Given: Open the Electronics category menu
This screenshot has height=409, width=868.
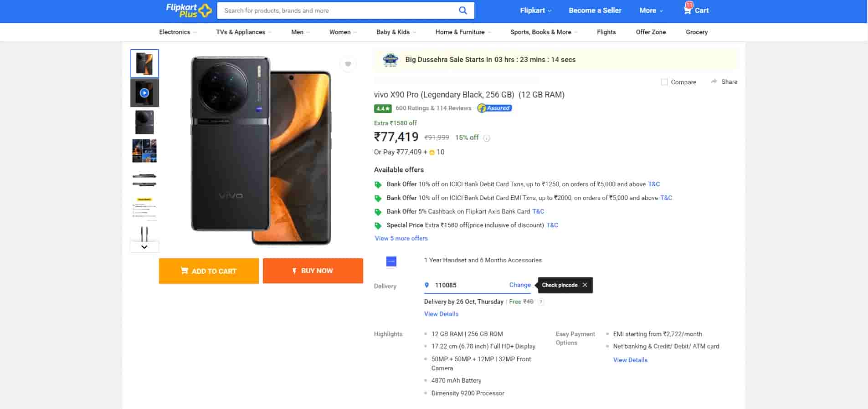Looking at the screenshot, I should pyautogui.click(x=178, y=32).
